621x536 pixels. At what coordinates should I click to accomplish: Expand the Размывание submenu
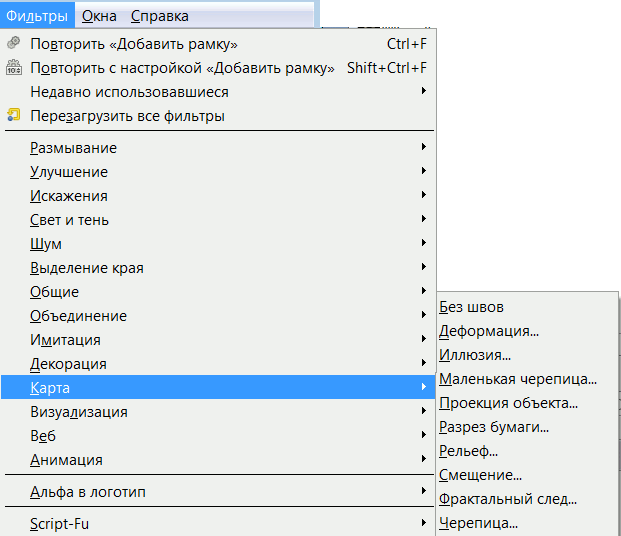[x=73, y=148]
